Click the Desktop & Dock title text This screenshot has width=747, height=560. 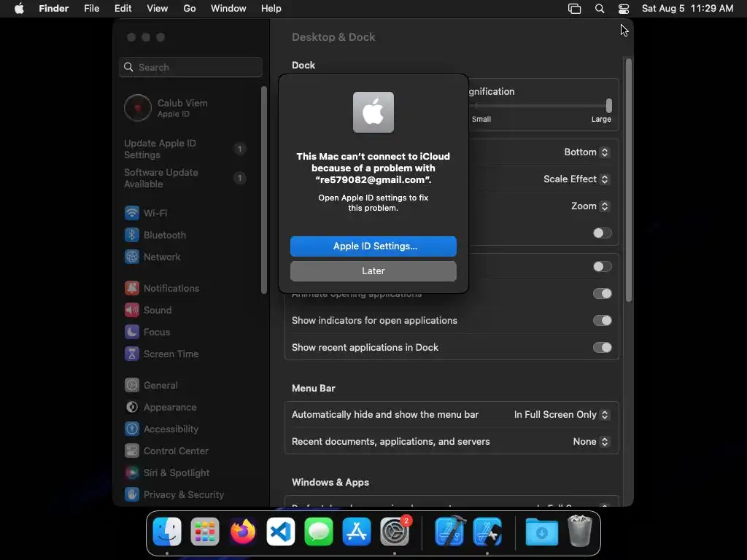[333, 37]
